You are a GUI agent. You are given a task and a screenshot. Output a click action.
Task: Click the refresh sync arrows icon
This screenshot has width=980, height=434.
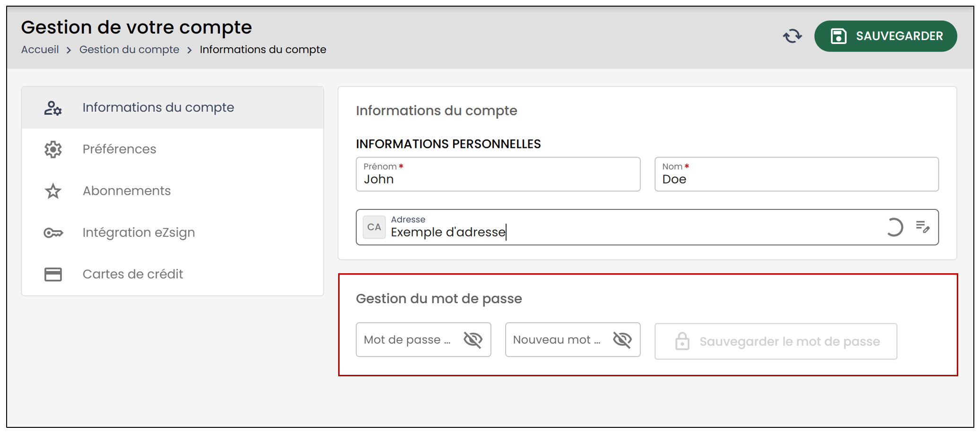(x=792, y=36)
